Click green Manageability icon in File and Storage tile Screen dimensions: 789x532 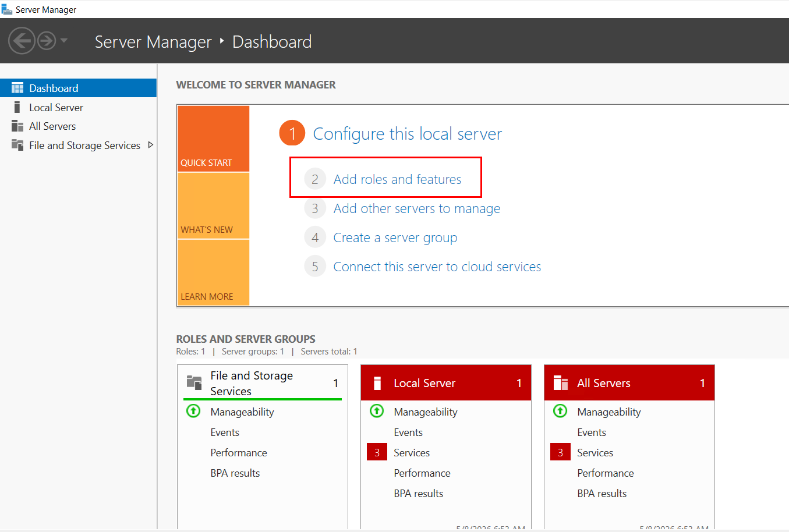(x=193, y=411)
